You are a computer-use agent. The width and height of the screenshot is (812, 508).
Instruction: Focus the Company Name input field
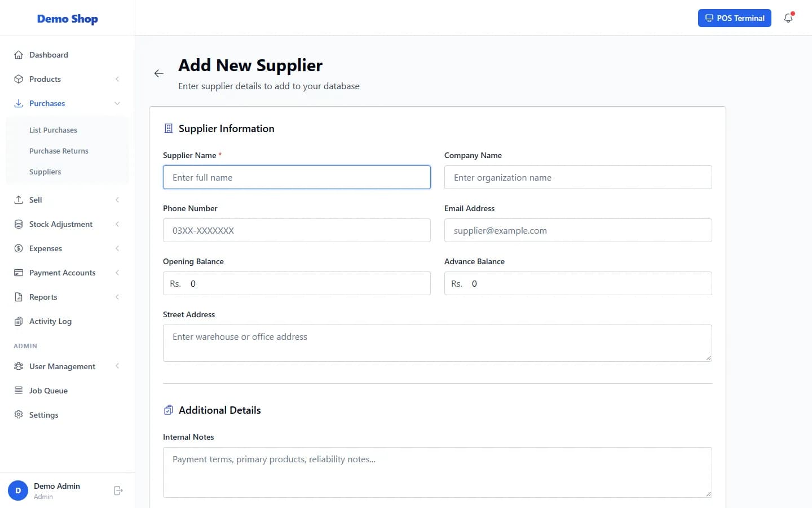578,177
